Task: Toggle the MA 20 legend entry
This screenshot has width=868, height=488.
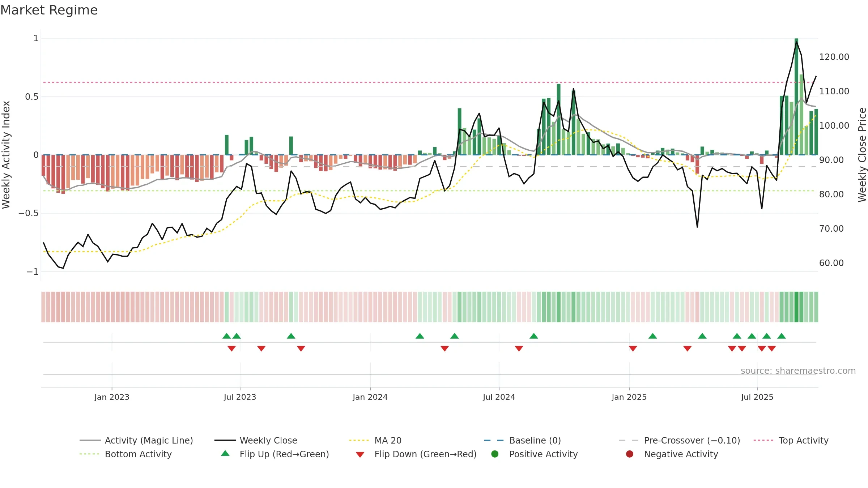Action: point(375,440)
